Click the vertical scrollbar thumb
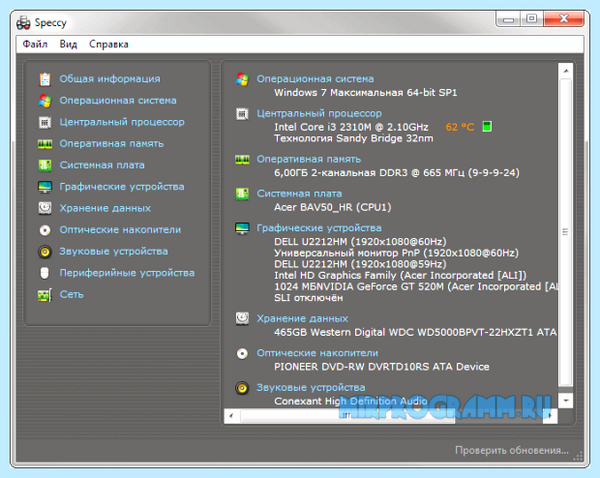The height and width of the screenshot is (478, 600). click(566, 232)
